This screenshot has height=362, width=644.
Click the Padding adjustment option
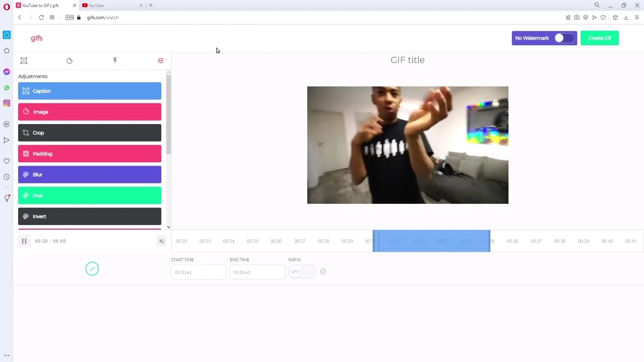(x=90, y=154)
